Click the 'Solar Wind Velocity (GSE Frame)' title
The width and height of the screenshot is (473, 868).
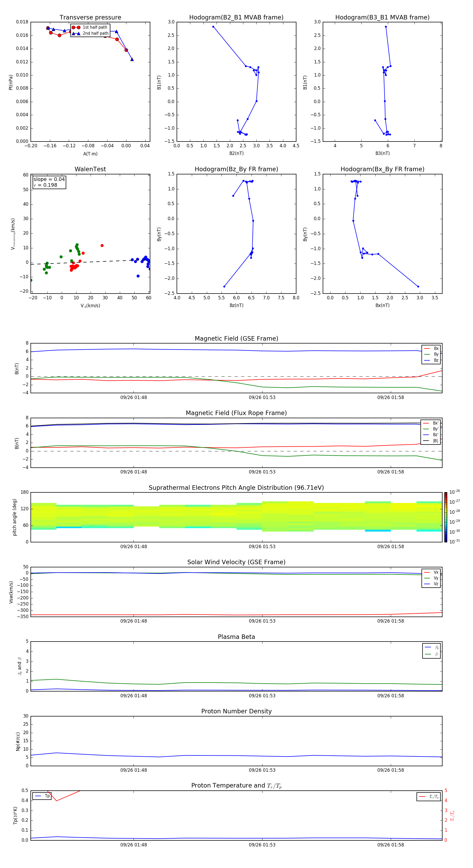coord(236,562)
